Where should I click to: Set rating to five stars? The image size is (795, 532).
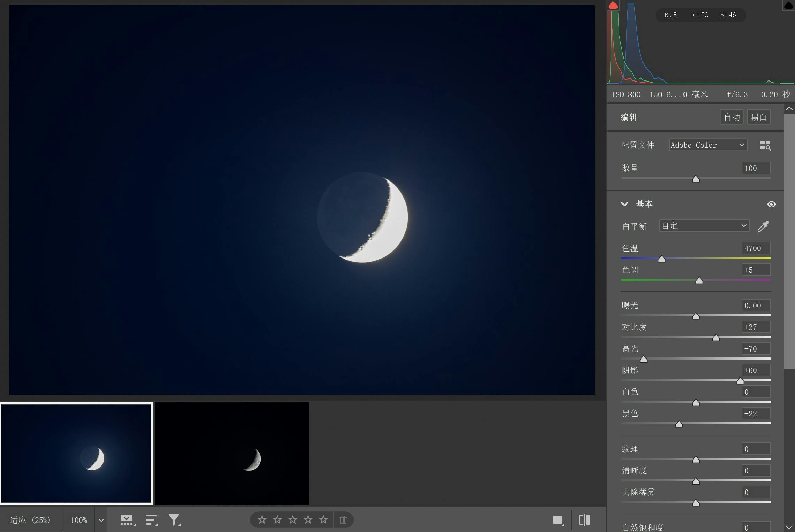[x=323, y=520]
